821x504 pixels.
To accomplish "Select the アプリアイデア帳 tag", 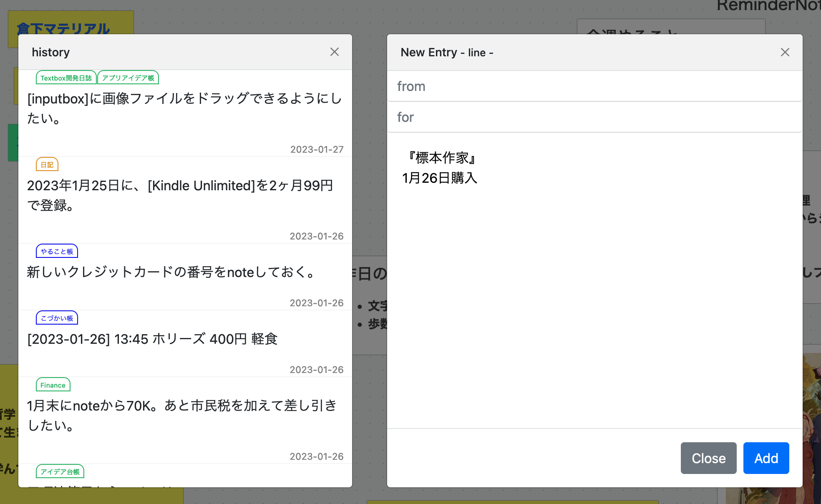I will pos(128,77).
